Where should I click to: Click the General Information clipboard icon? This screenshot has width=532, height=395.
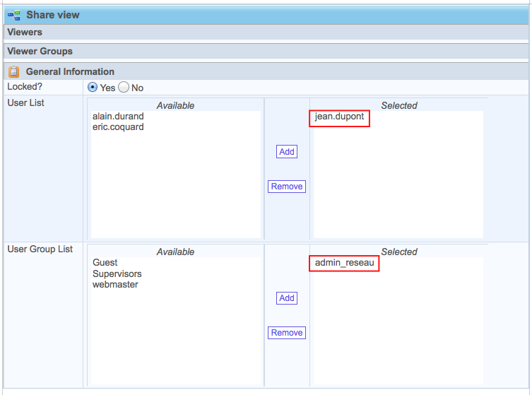[13, 71]
